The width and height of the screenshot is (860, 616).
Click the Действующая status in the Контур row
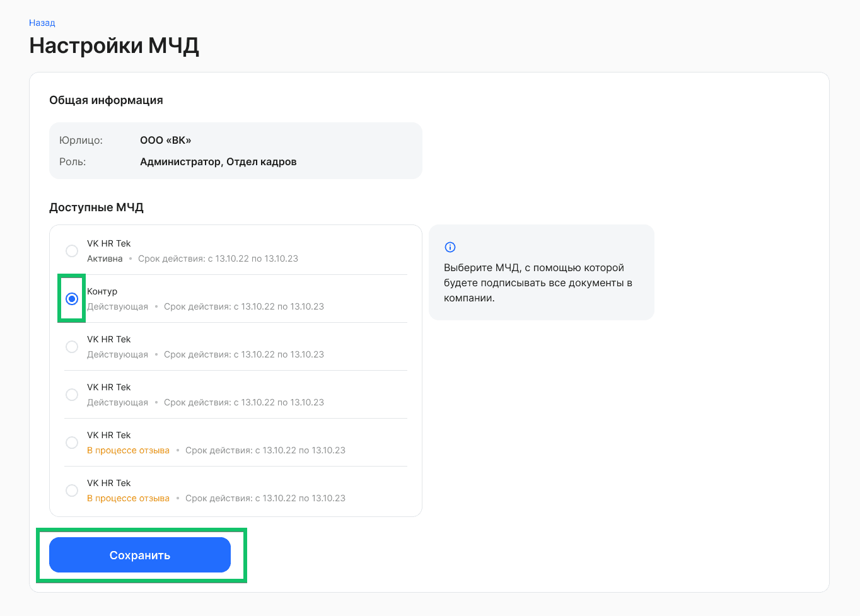[x=117, y=306]
